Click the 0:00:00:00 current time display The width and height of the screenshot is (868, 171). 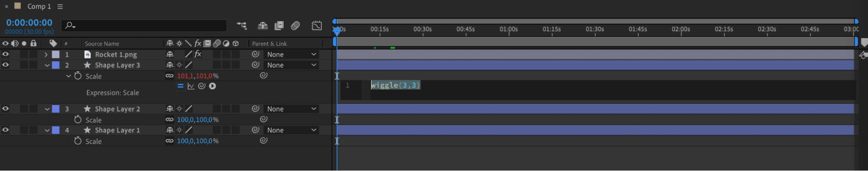(x=29, y=23)
